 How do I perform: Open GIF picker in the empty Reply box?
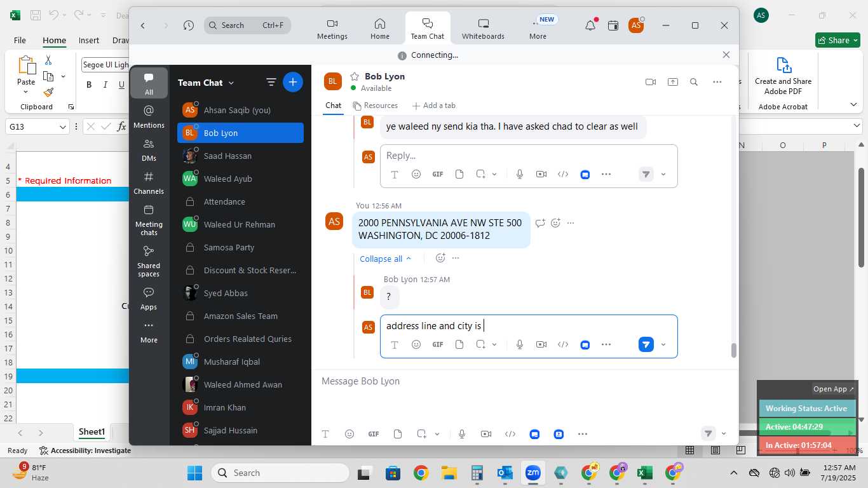tap(438, 174)
